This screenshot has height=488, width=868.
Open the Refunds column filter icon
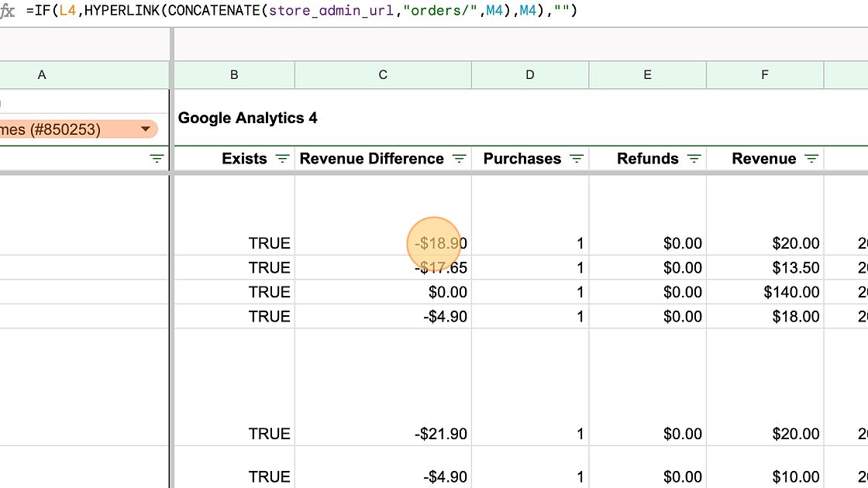[x=694, y=159]
